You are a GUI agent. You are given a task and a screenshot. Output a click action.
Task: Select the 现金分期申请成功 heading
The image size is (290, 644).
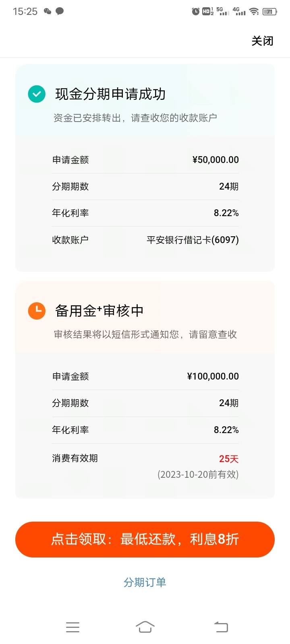click(x=110, y=94)
